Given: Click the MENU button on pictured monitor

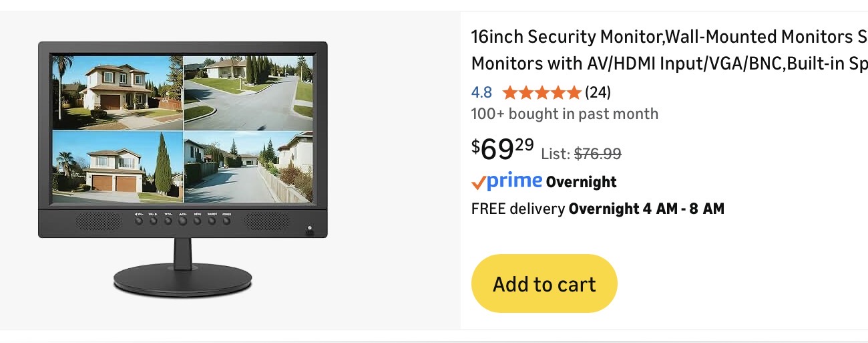Looking at the screenshot, I should click(x=198, y=220).
